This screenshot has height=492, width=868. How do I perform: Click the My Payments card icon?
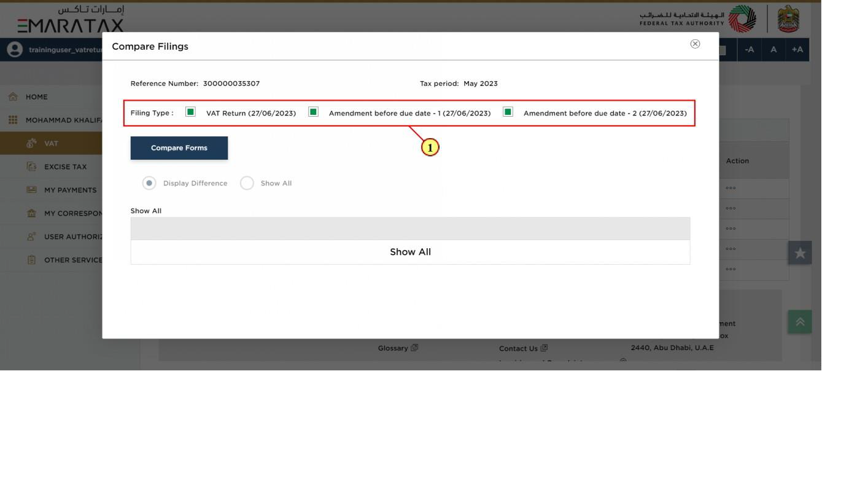31,190
